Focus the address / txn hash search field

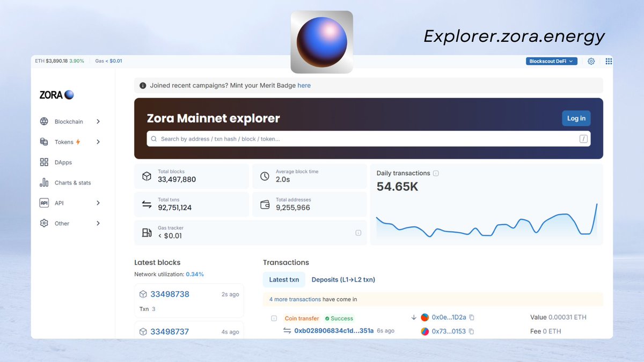[369, 139]
